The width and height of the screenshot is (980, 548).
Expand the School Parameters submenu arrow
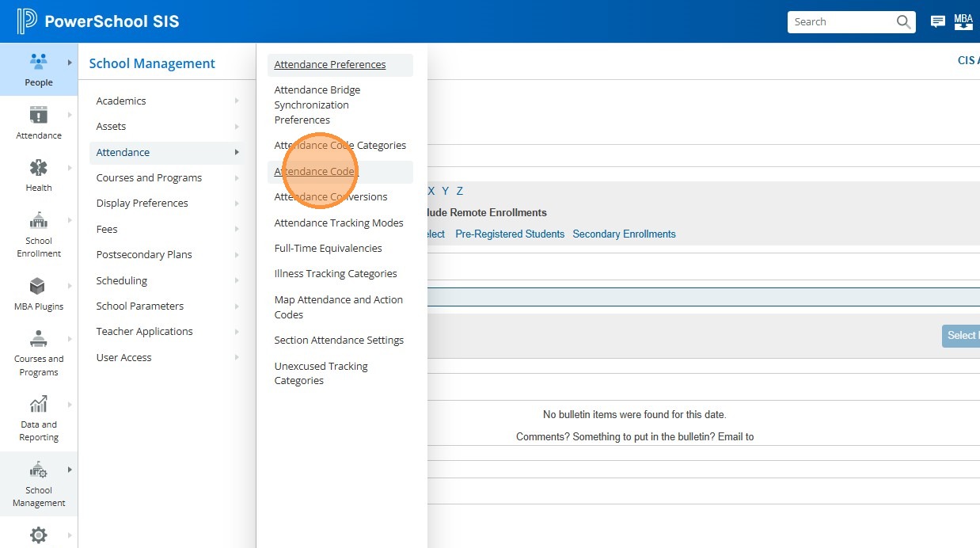(x=237, y=306)
